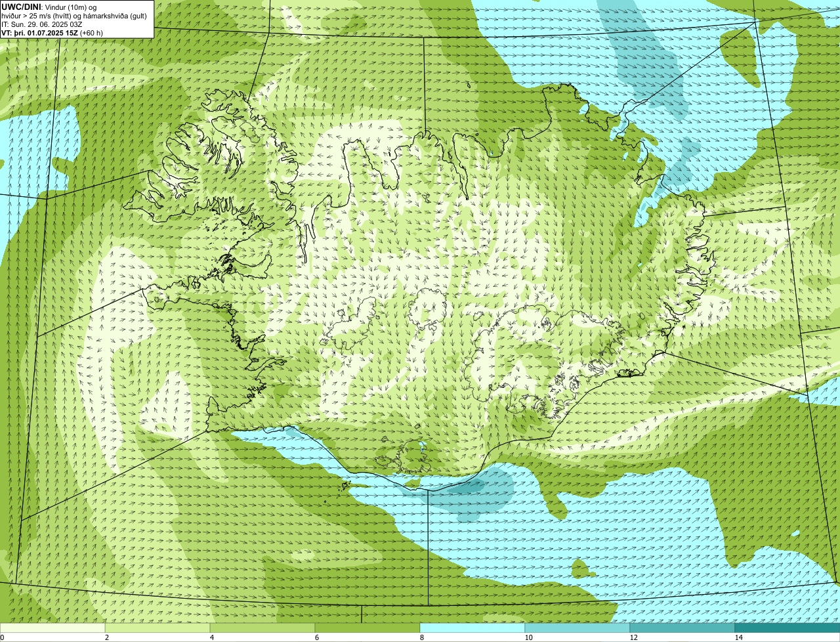Click the 2–4 m/s light green legend swatch

tap(157, 628)
